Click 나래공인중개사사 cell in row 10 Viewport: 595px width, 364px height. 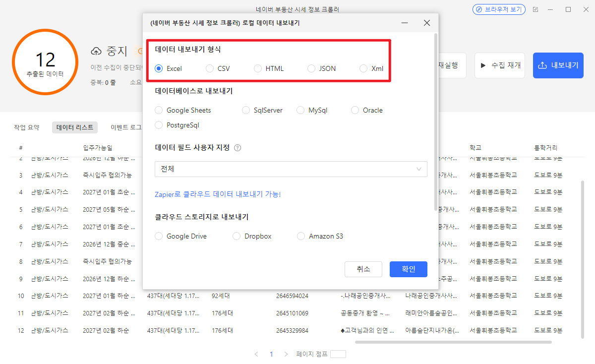[431, 296]
